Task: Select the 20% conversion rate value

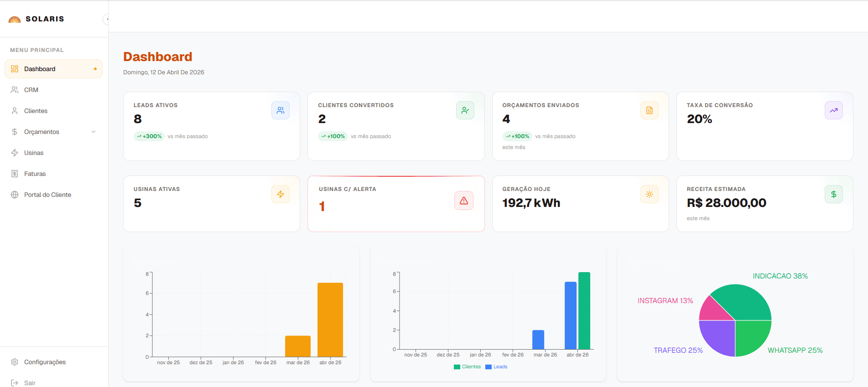Action: tap(699, 119)
